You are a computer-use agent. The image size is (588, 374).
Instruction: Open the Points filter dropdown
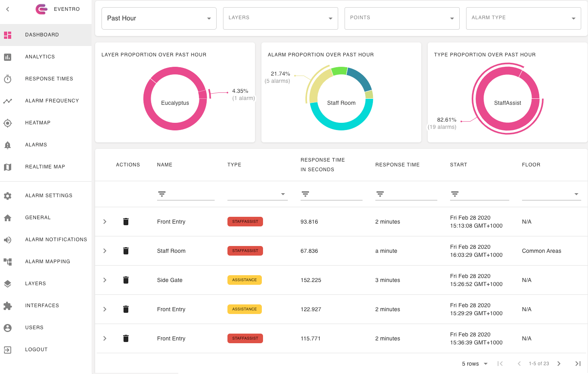tap(402, 18)
